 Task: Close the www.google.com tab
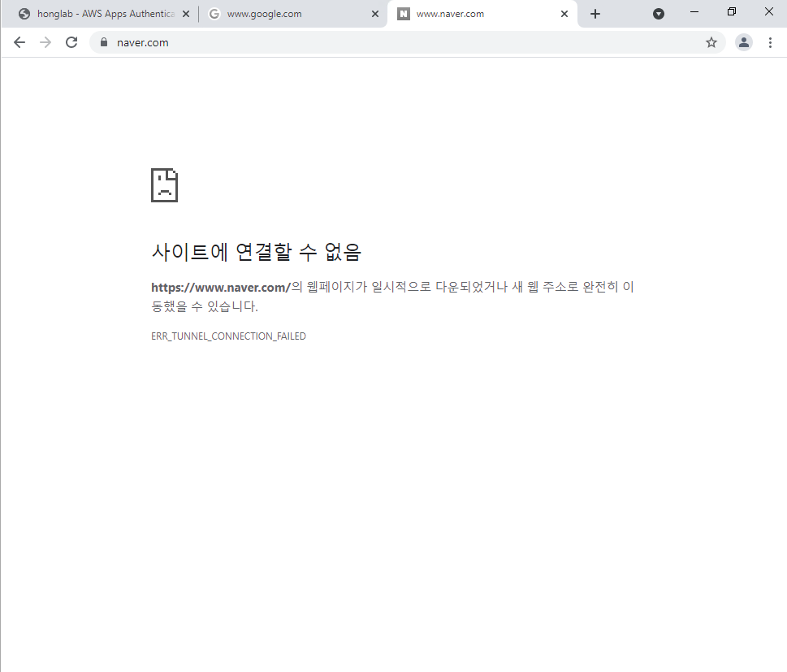click(375, 14)
